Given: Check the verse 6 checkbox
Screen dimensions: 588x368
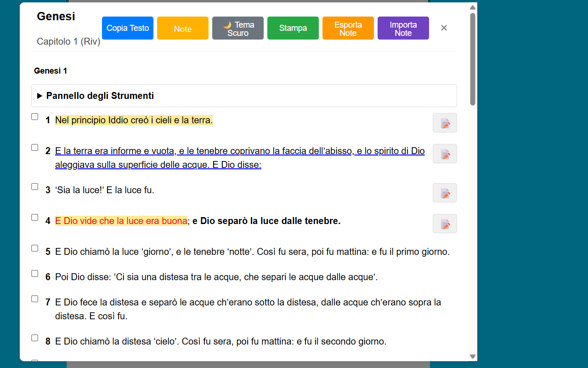Looking at the screenshot, I should (x=34, y=273).
